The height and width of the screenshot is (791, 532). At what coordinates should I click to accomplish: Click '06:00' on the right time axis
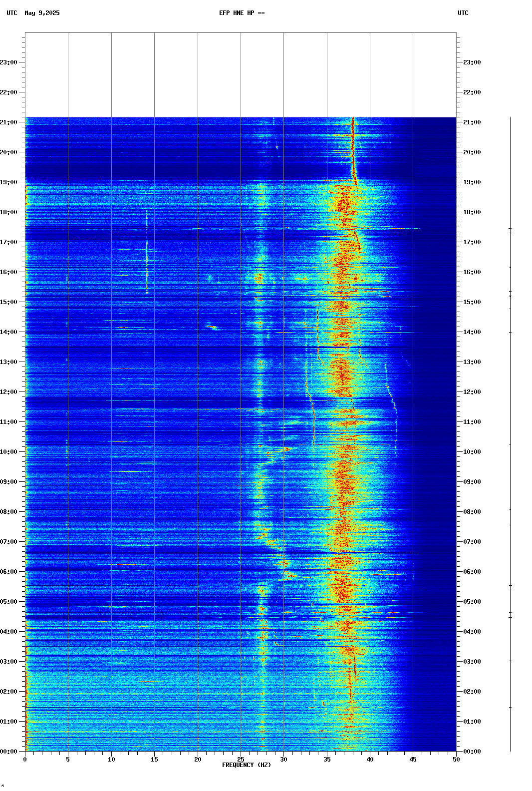(x=472, y=572)
